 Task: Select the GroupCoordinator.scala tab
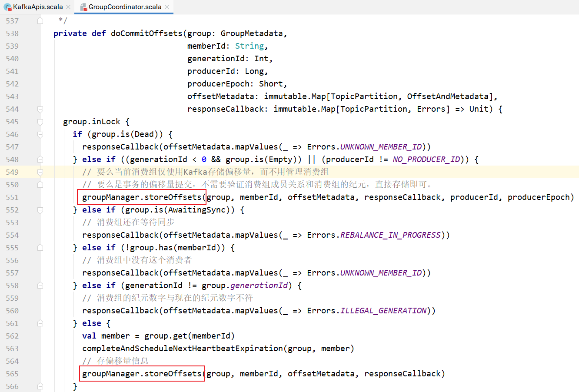coord(125,7)
